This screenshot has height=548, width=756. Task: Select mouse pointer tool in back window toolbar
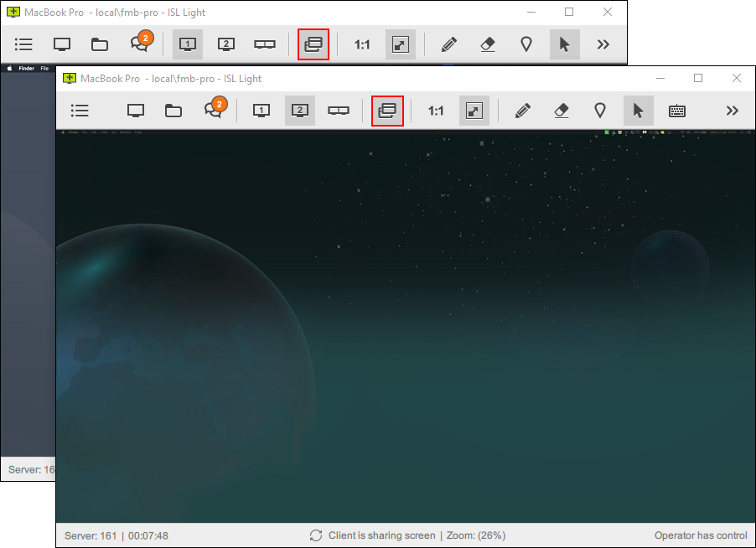coord(565,44)
